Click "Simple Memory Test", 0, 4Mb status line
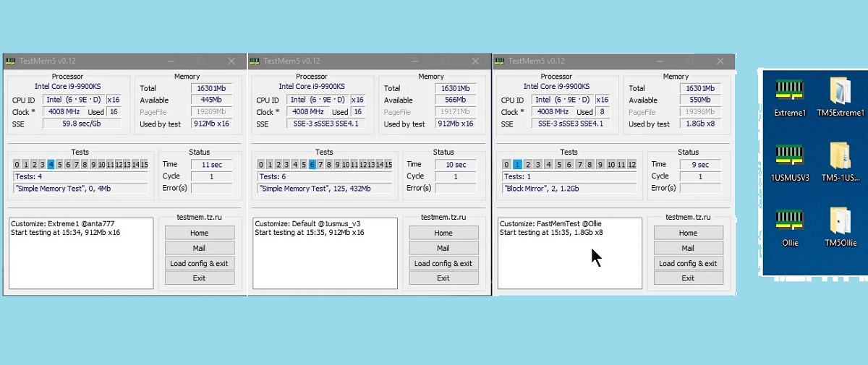 [81, 189]
